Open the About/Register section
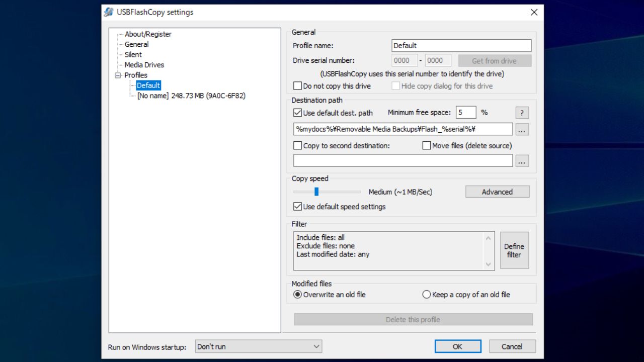This screenshot has width=644, height=362. click(148, 34)
